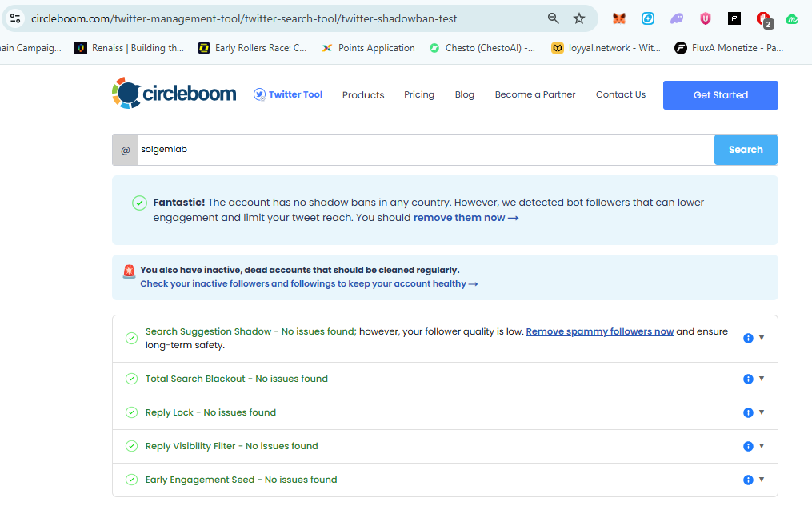Click info icon for Reply Lock
Viewport: 812px width, 510px height.
pos(748,412)
